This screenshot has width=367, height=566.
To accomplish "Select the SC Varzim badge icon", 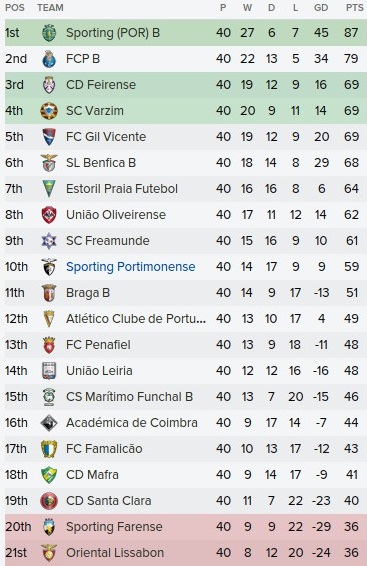I will point(49,111).
